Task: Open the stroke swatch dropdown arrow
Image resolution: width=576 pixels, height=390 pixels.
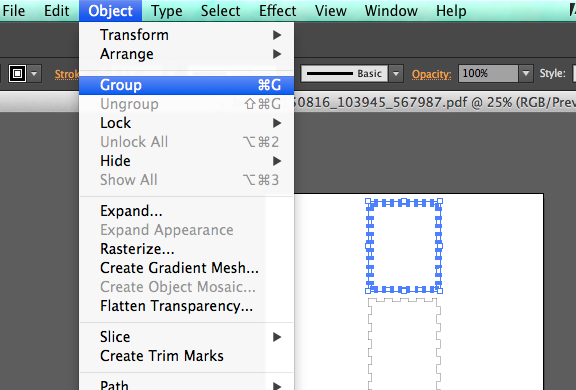Action: [x=34, y=73]
